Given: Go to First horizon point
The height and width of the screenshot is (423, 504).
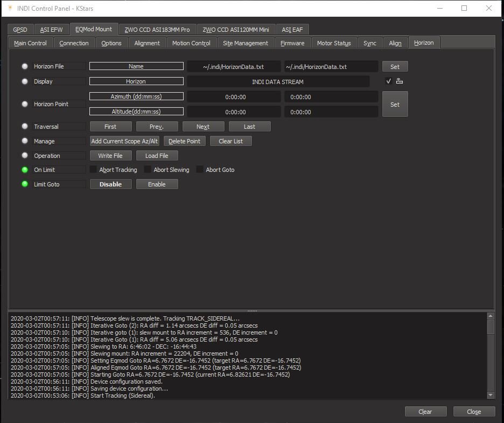Looking at the screenshot, I should pos(110,127).
